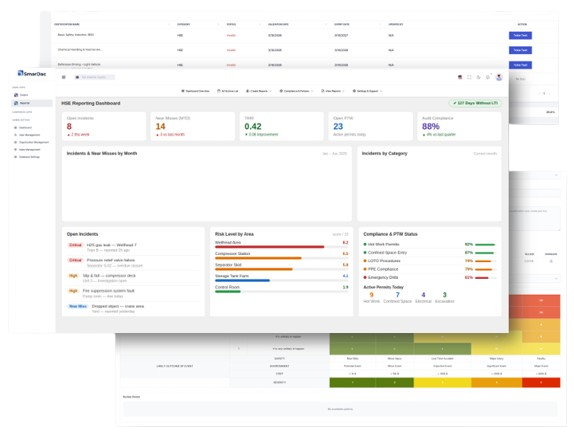Screen dimensions: 574x435
Task: Sort by Certification Name column in back table
Action: [x=67, y=24]
